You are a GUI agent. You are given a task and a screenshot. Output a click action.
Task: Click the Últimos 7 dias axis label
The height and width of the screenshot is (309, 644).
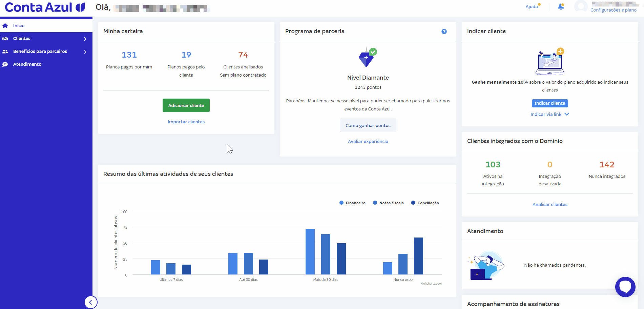pos(171,280)
